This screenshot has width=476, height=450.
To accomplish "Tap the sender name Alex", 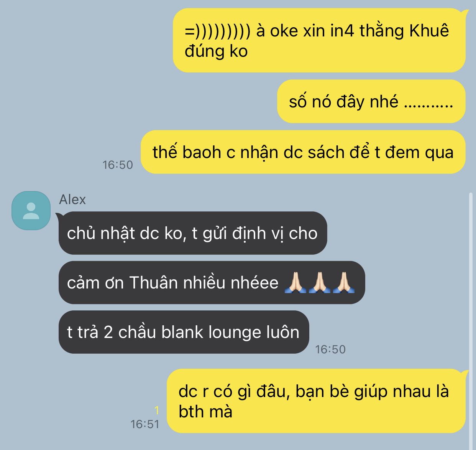I will point(72,199).
